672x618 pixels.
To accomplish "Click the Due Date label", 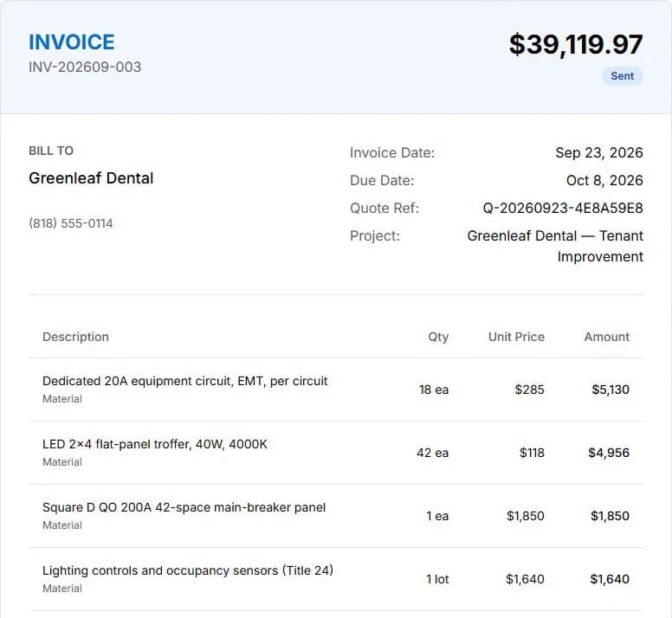I will pyautogui.click(x=382, y=180).
